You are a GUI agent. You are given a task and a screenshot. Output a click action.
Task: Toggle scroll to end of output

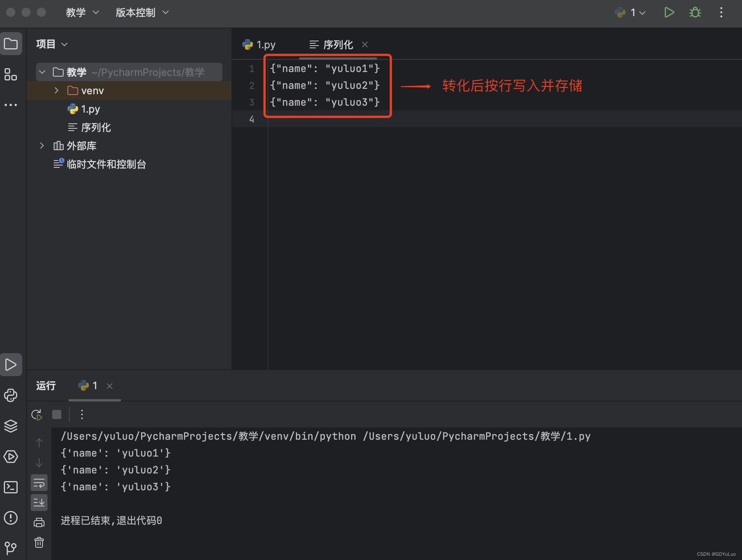pos(39,502)
